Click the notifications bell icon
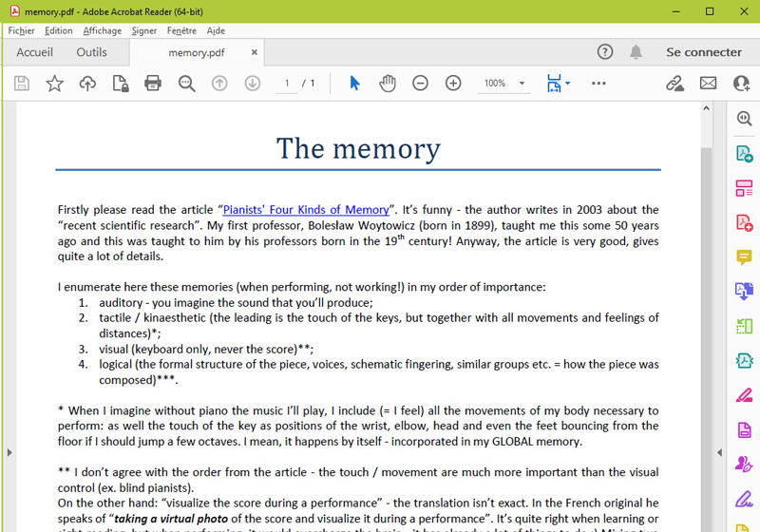The width and height of the screenshot is (760, 532). [x=636, y=52]
